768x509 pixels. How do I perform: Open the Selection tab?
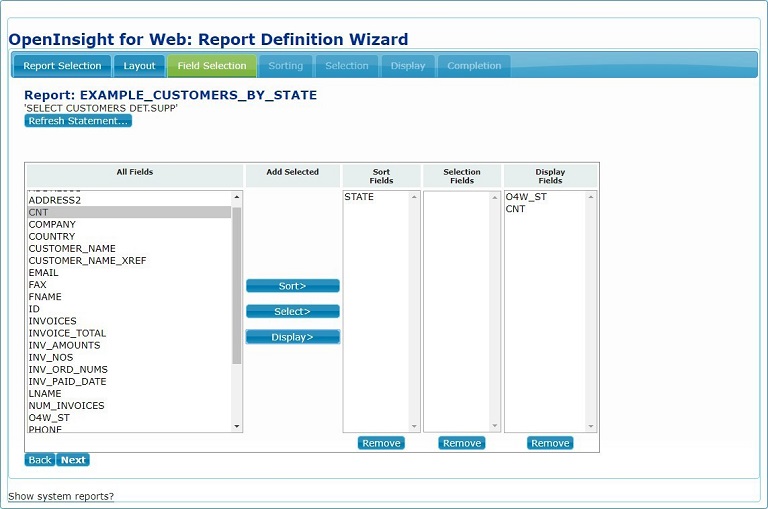click(347, 66)
